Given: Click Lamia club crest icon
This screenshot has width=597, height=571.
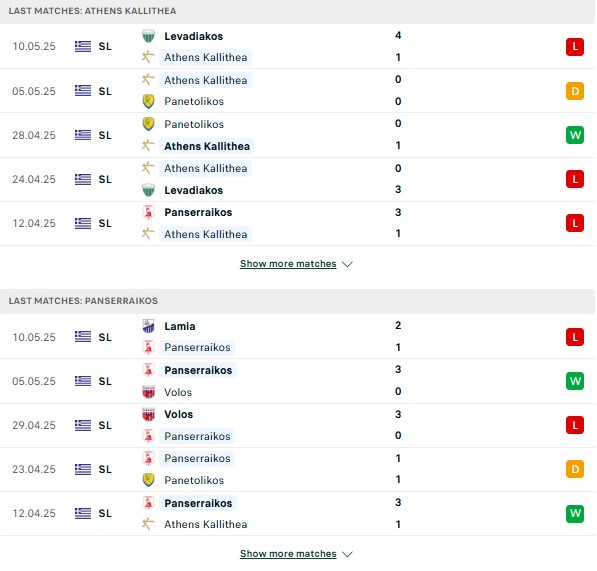Looking at the screenshot, I should pyautogui.click(x=148, y=326).
